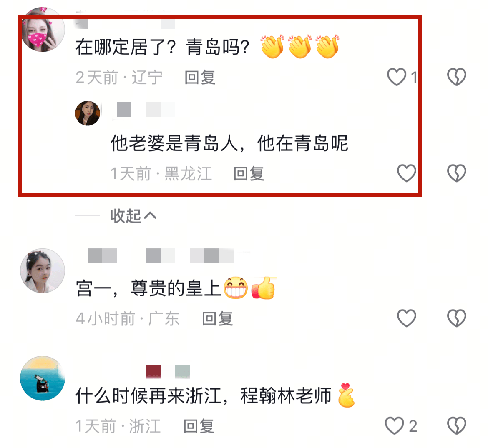Open profile of ponytail girl avatar

pos(43,271)
